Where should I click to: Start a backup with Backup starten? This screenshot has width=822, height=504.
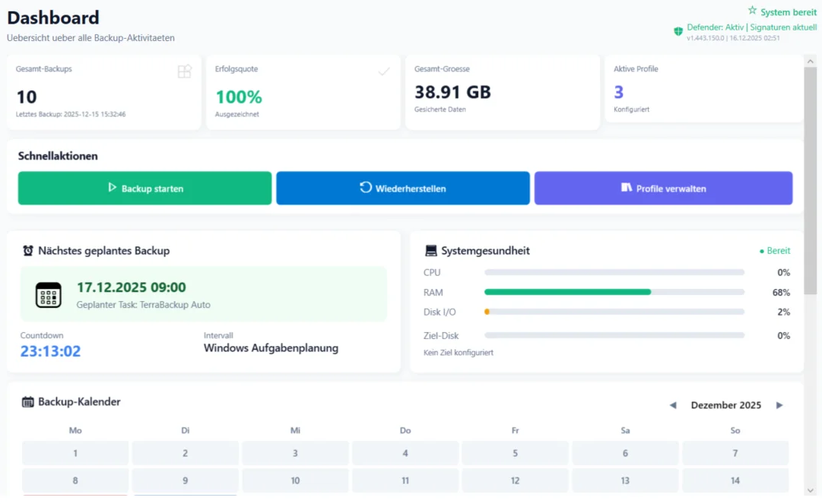click(x=144, y=188)
